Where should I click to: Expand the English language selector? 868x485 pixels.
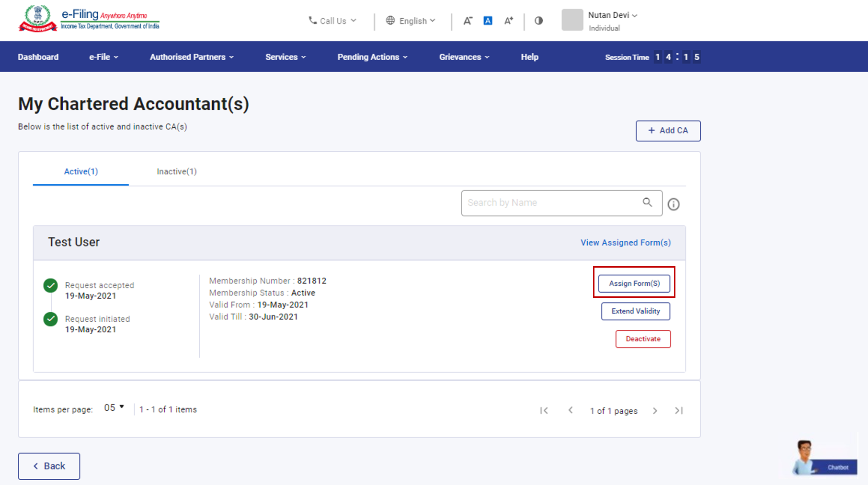coord(411,21)
